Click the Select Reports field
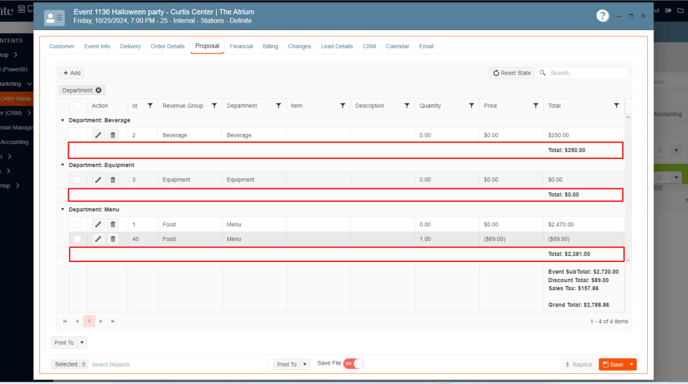Screen dimensions: 688x384 point(180,365)
